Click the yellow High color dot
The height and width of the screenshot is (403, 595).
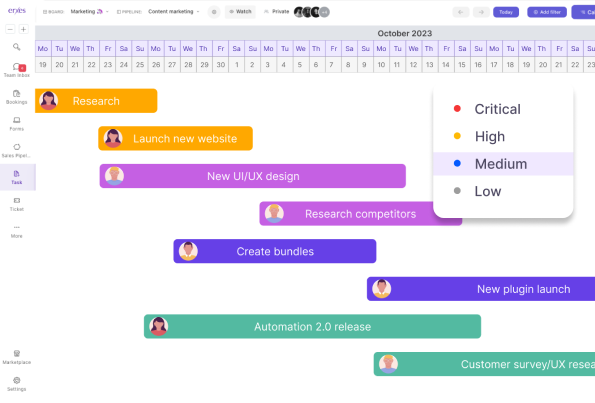457,136
